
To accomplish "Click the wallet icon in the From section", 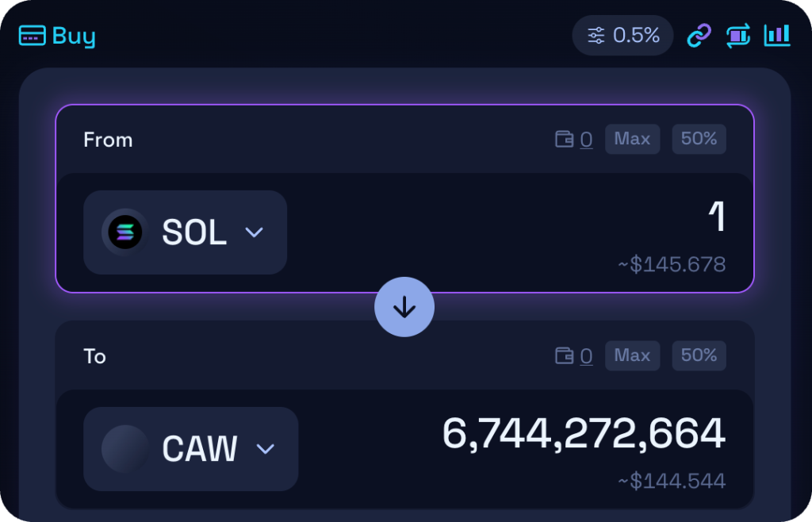I will coord(565,139).
